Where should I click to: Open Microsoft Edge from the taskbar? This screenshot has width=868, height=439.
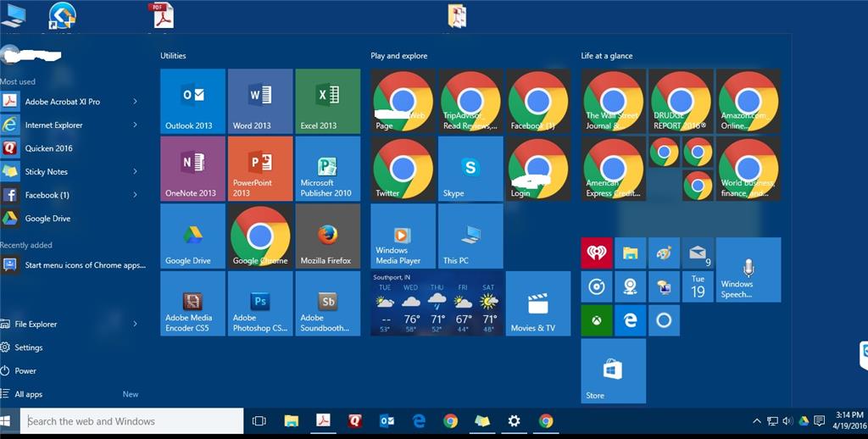click(x=419, y=421)
